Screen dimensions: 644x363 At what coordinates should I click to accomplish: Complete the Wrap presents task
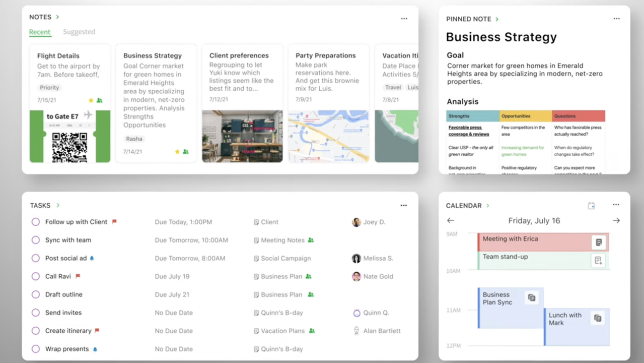pyautogui.click(x=36, y=349)
